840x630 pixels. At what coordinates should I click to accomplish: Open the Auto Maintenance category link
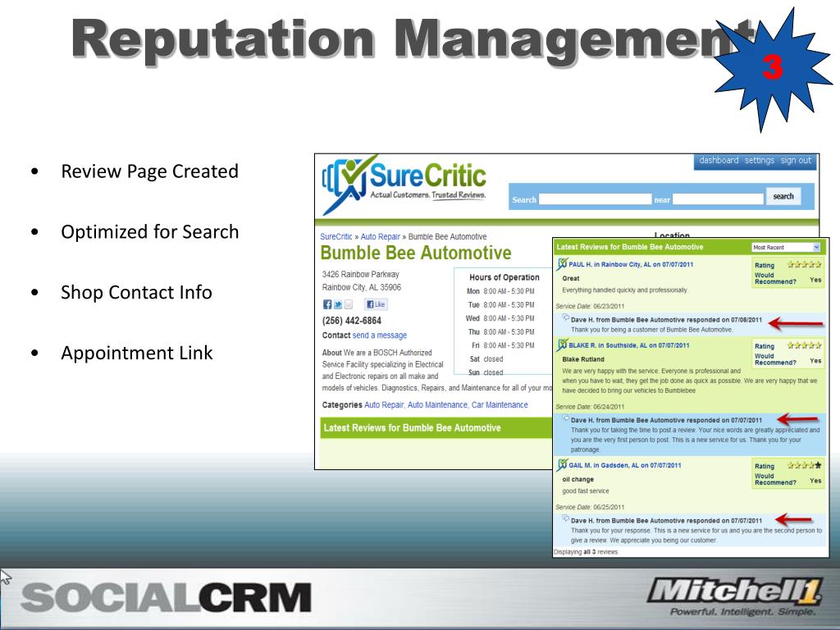(437, 405)
